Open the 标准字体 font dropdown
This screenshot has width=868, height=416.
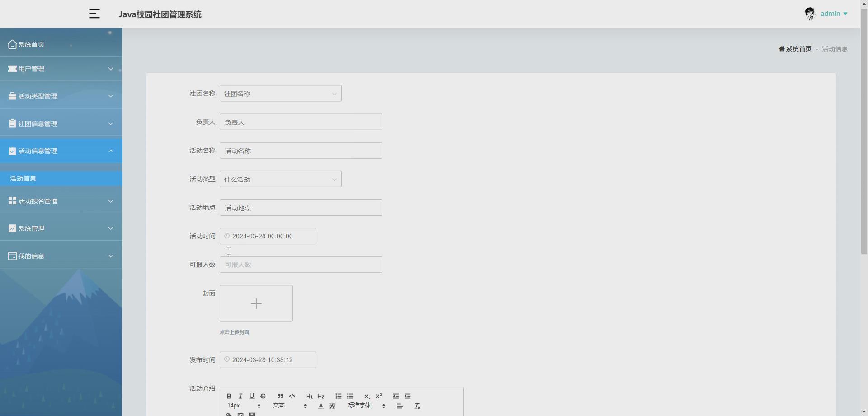(367, 406)
